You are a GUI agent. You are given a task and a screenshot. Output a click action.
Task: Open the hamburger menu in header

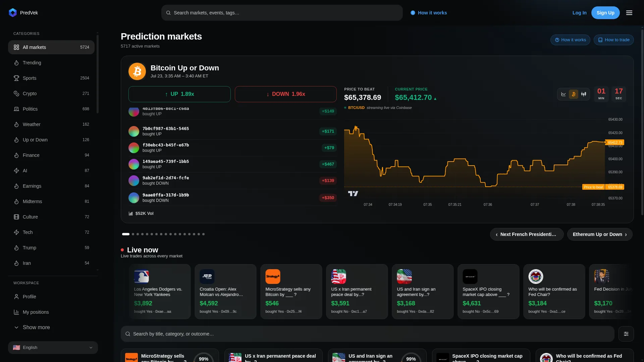pos(629,13)
